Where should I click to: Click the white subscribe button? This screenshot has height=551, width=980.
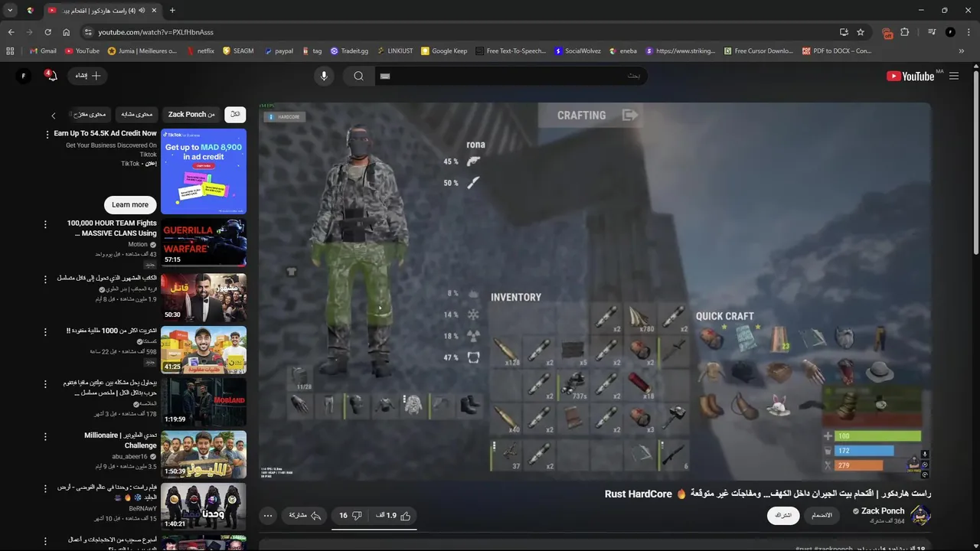[783, 516]
